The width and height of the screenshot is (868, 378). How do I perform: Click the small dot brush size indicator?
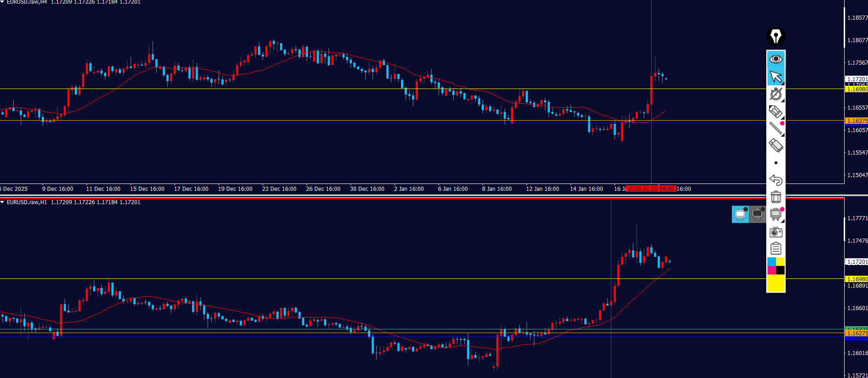pos(775,163)
